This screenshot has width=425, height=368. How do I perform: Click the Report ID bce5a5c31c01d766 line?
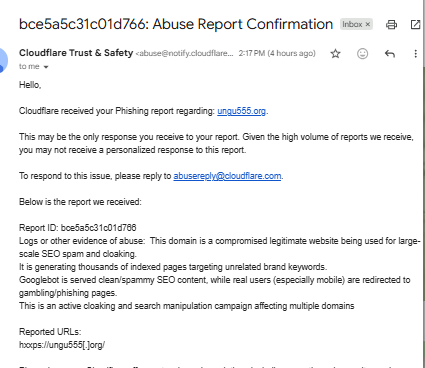[78, 228]
